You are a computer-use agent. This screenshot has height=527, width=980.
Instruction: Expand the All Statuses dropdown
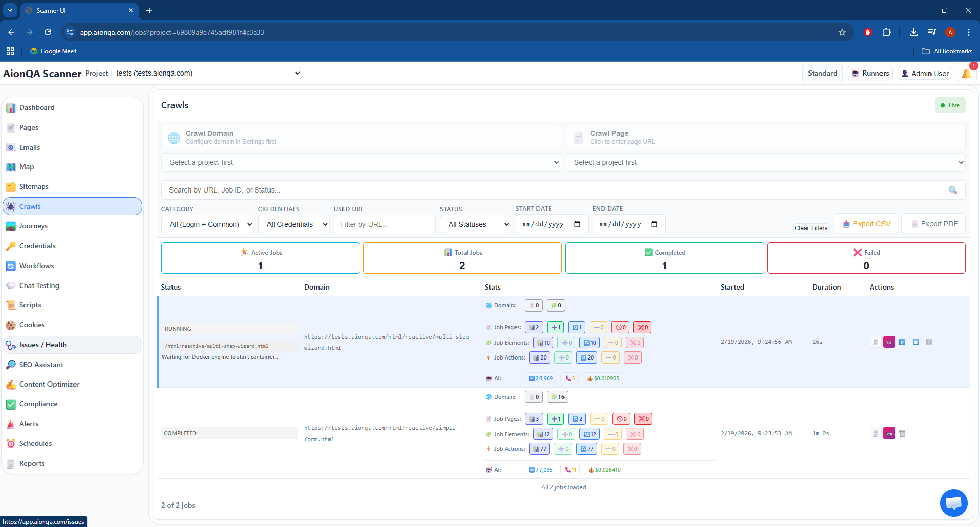point(476,224)
